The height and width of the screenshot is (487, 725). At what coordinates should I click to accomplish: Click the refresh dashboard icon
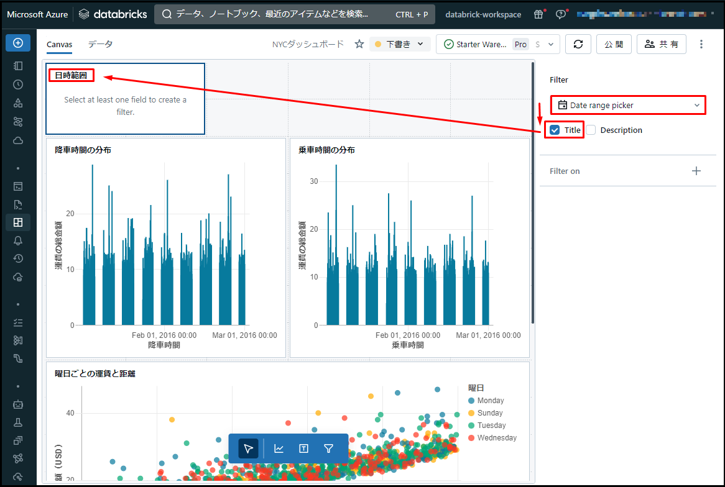click(x=577, y=44)
